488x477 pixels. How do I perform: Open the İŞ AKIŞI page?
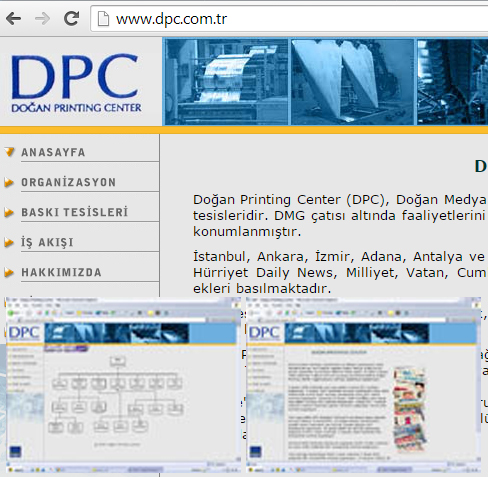47,242
